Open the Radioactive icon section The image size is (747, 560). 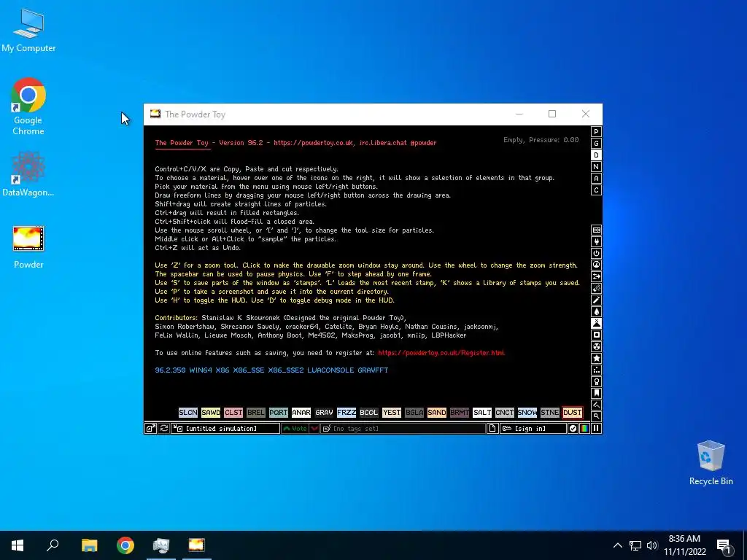pyautogui.click(x=596, y=346)
